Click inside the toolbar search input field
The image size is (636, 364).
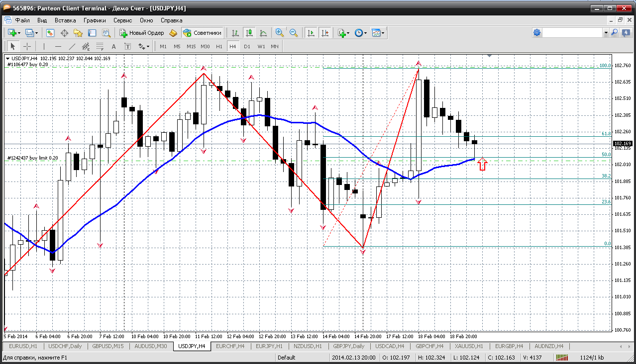(x=572, y=33)
